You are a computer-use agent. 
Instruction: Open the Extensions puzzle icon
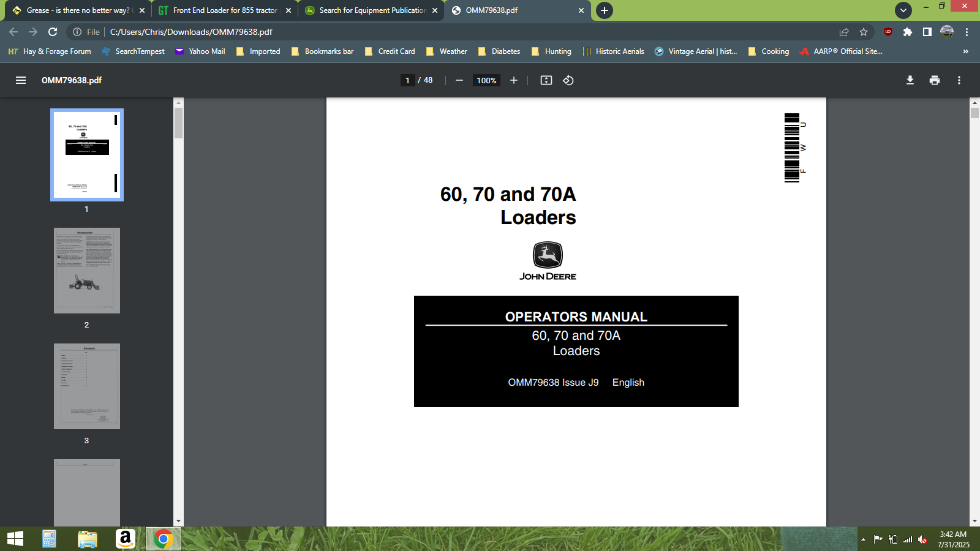click(908, 32)
